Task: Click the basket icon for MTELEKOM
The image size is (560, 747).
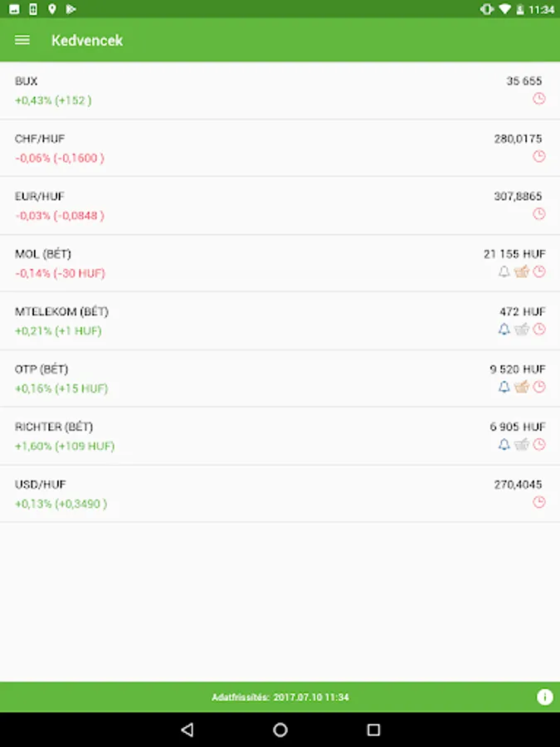Action: click(522, 330)
